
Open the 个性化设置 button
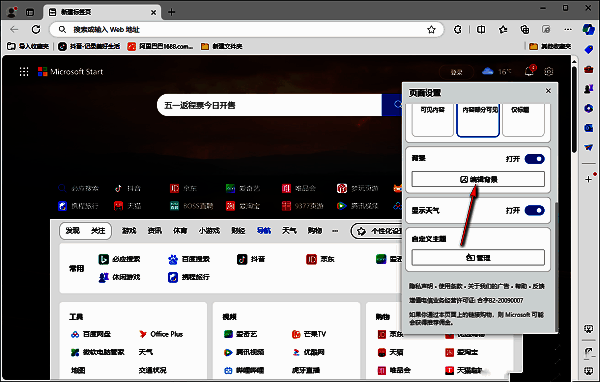click(x=377, y=231)
